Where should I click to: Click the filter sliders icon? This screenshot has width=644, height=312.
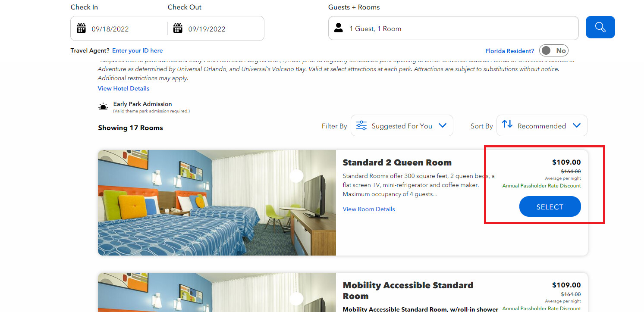[361, 125]
